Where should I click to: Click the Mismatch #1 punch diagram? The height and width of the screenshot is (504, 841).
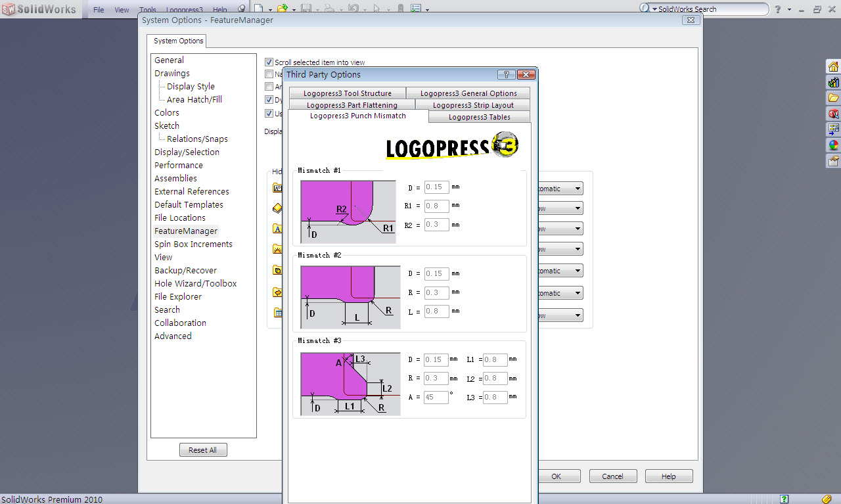point(348,212)
